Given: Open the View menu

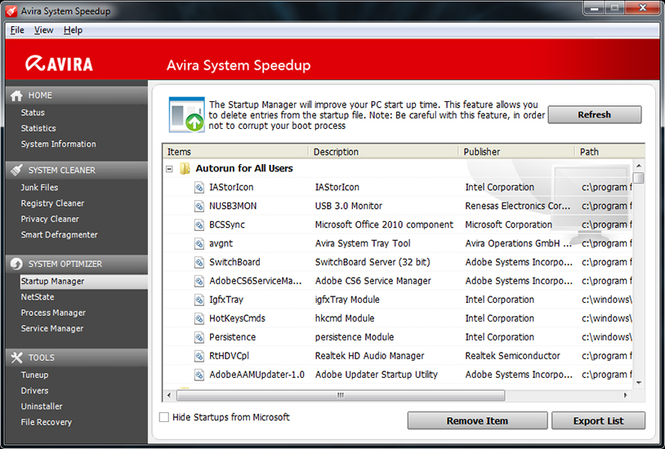Looking at the screenshot, I should [44, 30].
